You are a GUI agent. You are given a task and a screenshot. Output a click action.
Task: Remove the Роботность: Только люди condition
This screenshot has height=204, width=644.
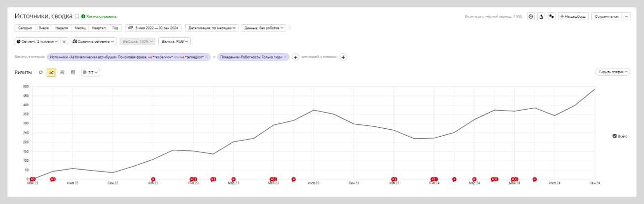pos(285,57)
